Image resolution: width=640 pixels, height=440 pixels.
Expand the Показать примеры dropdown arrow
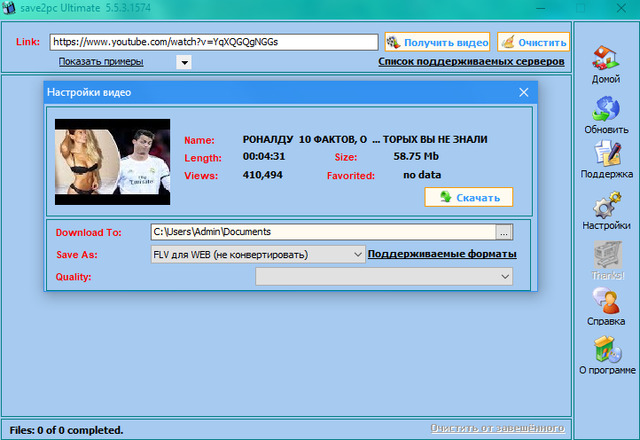coord(184,62)
